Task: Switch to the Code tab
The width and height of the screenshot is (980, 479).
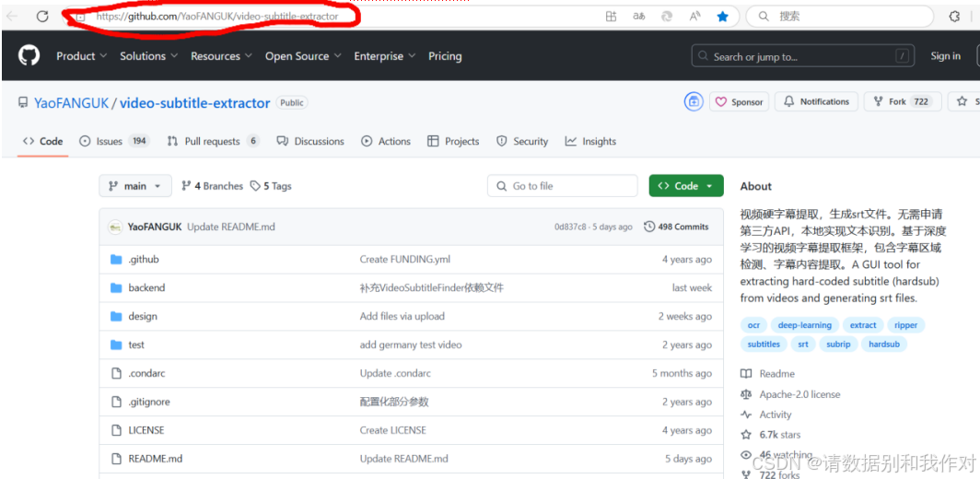Action: point(43,141)
